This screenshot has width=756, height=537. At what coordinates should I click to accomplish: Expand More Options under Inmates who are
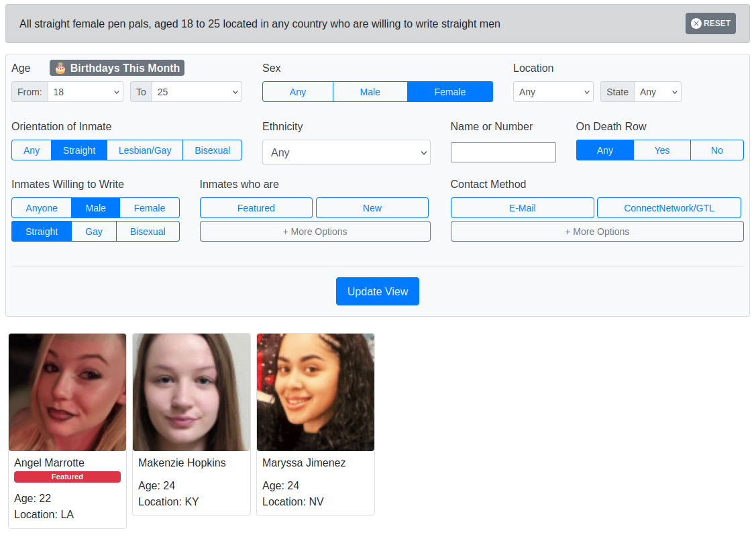(315, 232)
